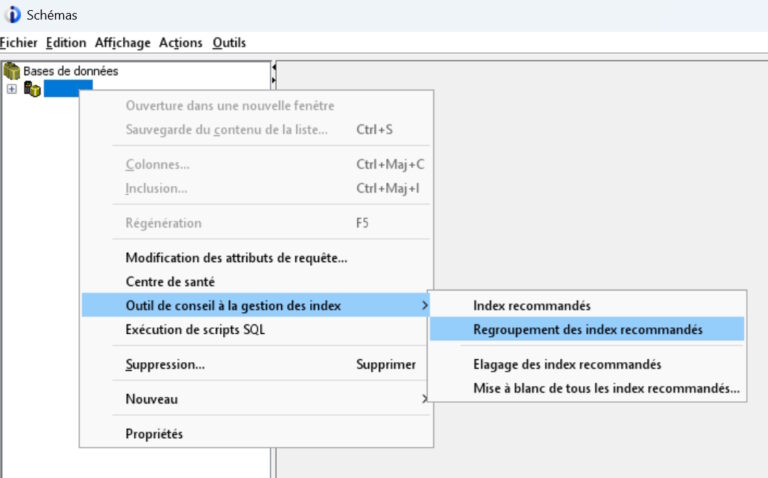Select Regroupement des index recommandés
Image resolution: width=768 pixels, height=478 pixels.
click(x=588, y=329)
